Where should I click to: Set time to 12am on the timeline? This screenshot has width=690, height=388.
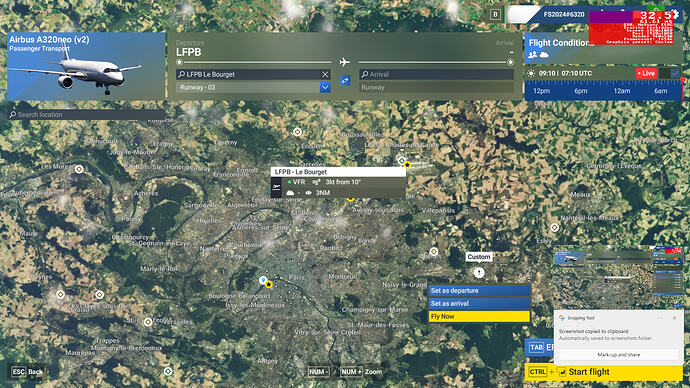(x=621, y=91)
